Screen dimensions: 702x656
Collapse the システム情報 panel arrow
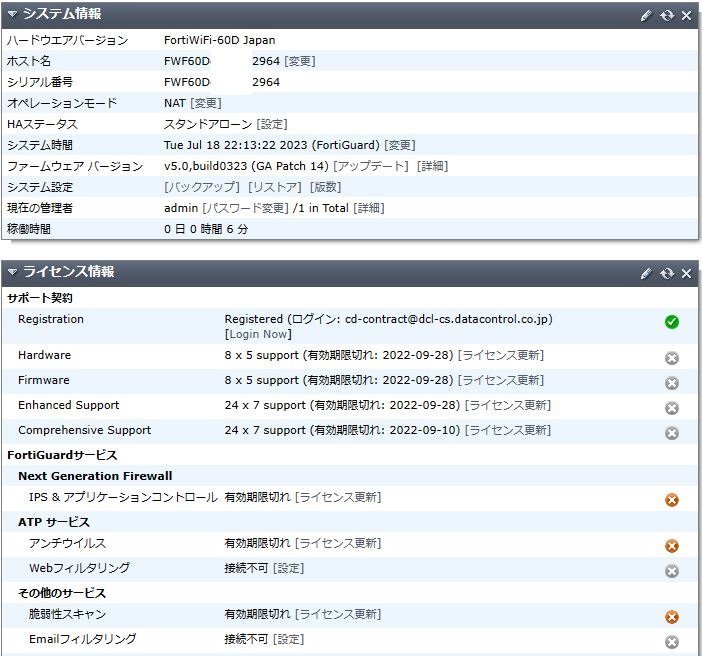tap(13, 14)
